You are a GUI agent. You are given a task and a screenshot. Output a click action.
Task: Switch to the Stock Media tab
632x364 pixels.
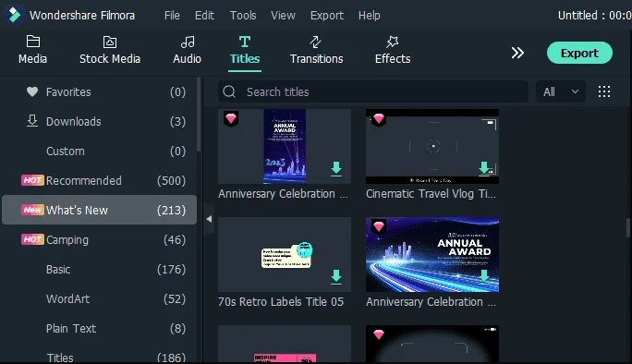(x=110, y=50)
